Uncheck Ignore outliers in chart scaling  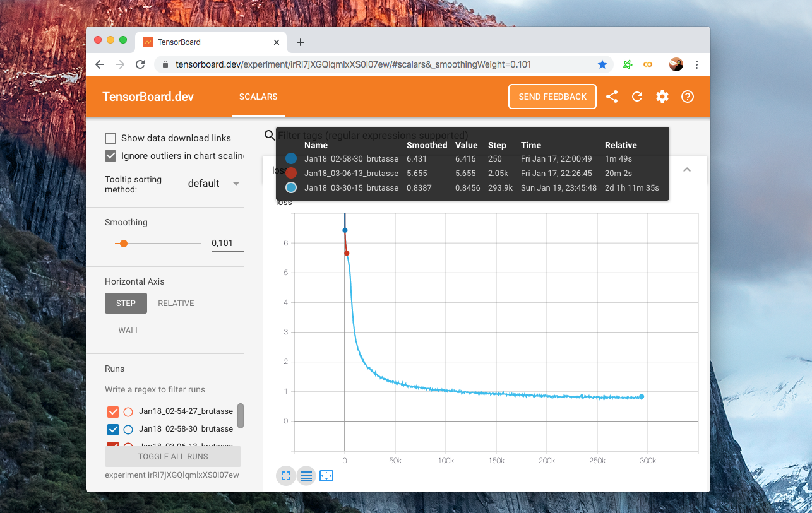point(110,156)
